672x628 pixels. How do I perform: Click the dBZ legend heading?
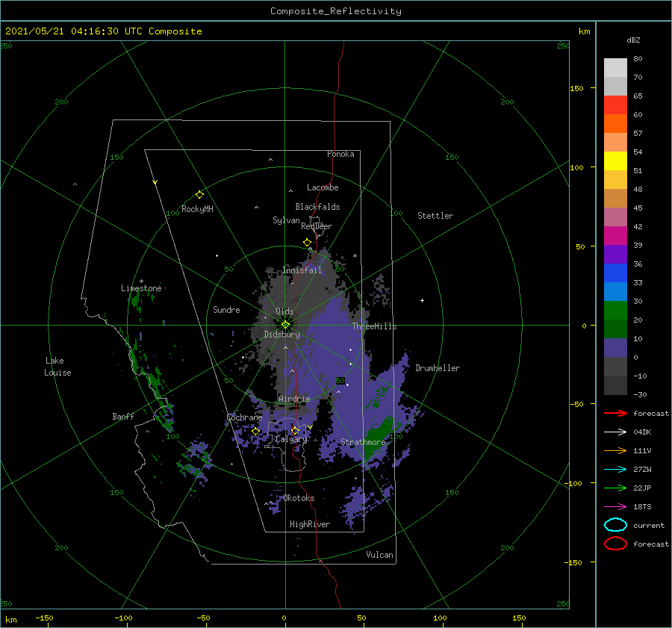click(x=633, y=40)
